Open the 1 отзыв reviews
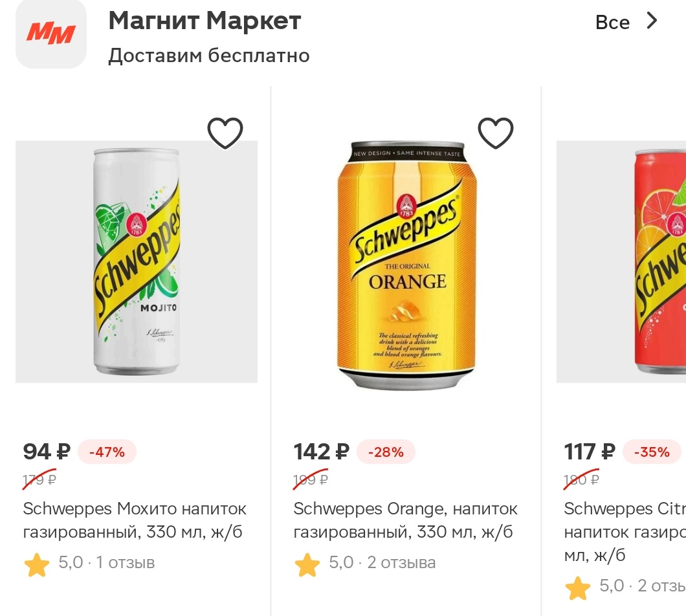 pos(126,562)
